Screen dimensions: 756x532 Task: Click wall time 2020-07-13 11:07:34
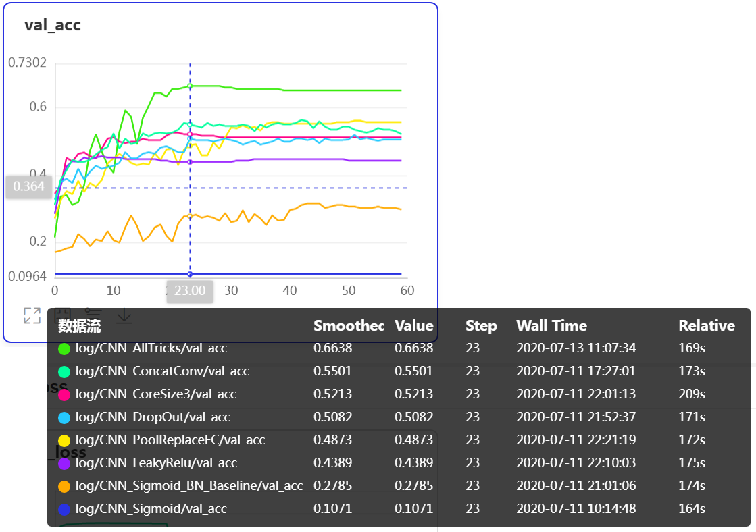[x=576, y=348]
